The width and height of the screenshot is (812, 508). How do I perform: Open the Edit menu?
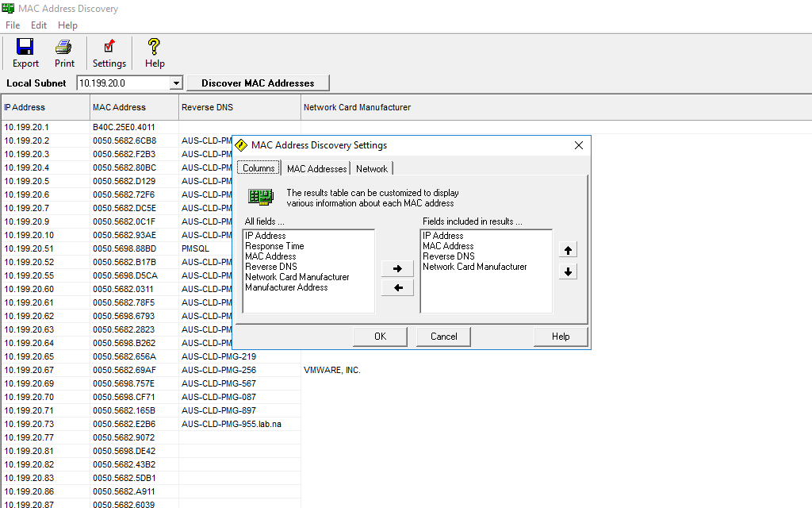pos(39,25)
